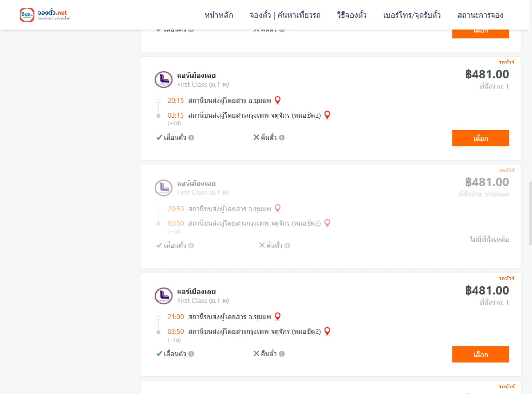
Task: Open map pin for Chum Phae station 21:00
Action: coord(277,316)
